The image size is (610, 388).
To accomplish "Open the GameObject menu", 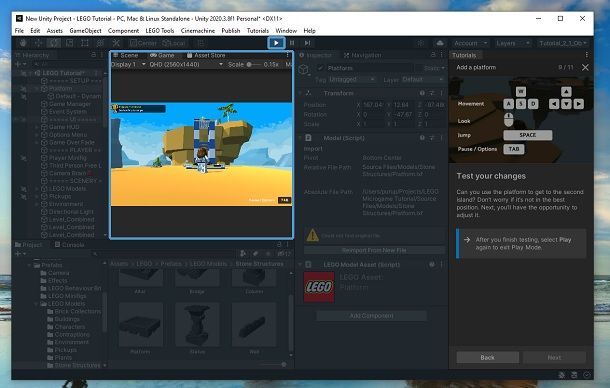I will pos(85,31).
